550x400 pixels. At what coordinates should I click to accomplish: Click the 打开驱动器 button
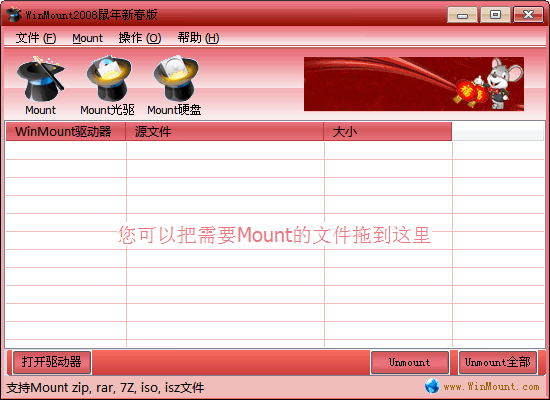(52, 362)
